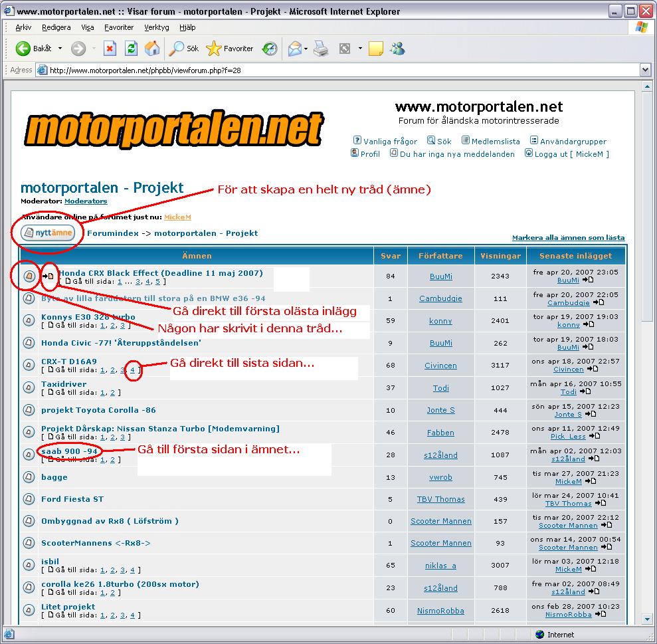Click the last-post arrow icon beside Pick_Less
This screenshot has height=644, width=657.
click(x=595, y=436)
